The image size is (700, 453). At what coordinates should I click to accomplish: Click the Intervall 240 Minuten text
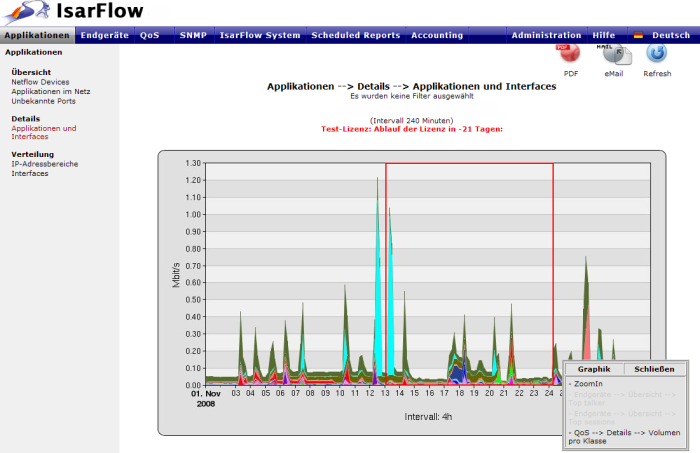pos(412,121)
